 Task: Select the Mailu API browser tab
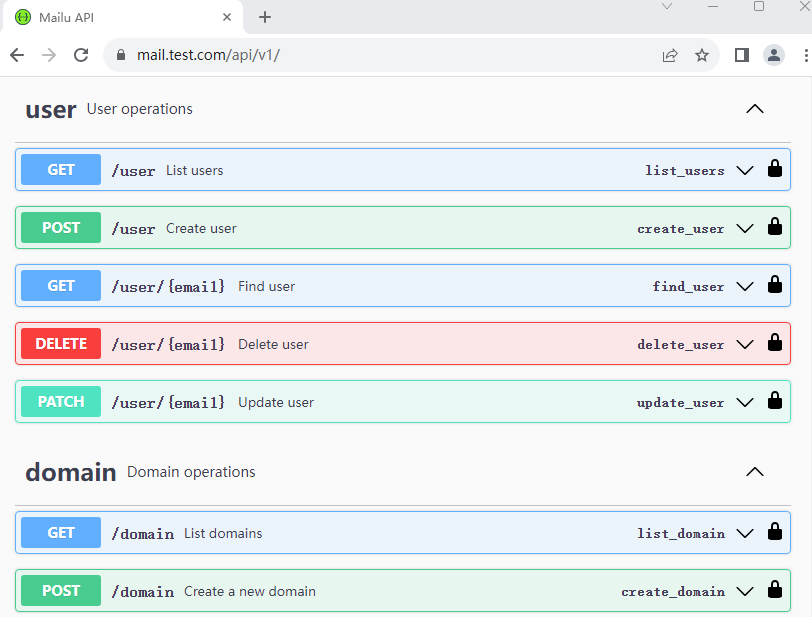[123, 17]
